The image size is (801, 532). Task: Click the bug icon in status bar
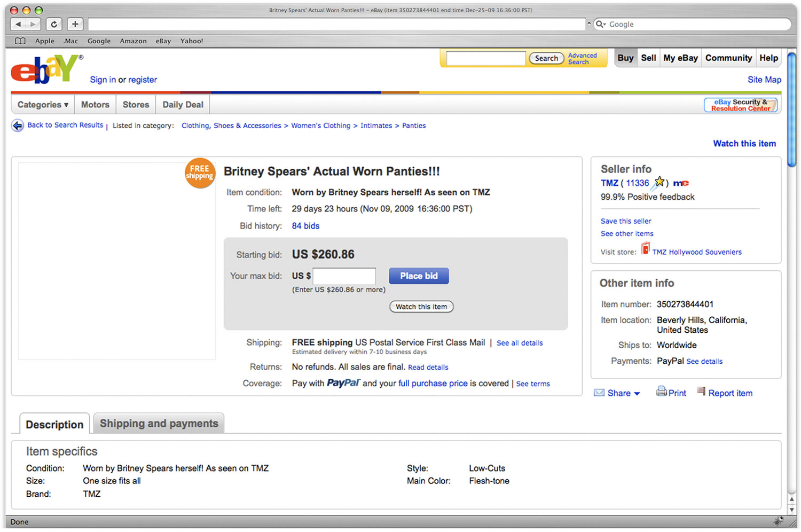click(x=779, y=521)
